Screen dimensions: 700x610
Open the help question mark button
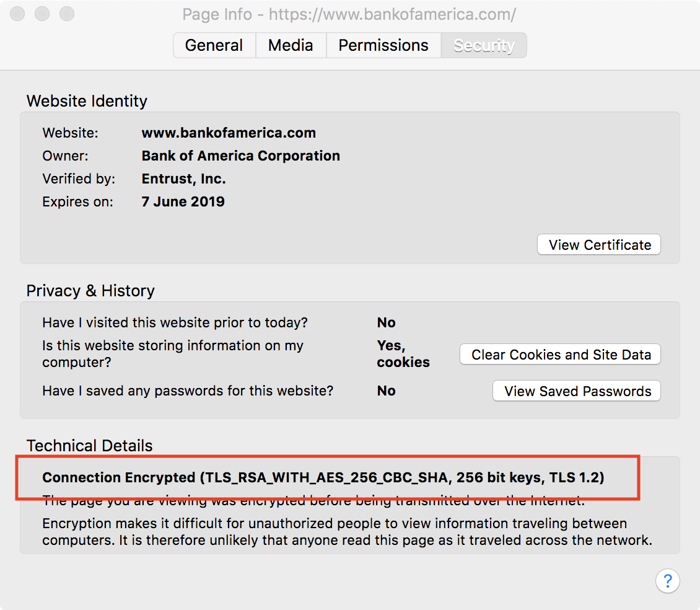coord(667,580)
